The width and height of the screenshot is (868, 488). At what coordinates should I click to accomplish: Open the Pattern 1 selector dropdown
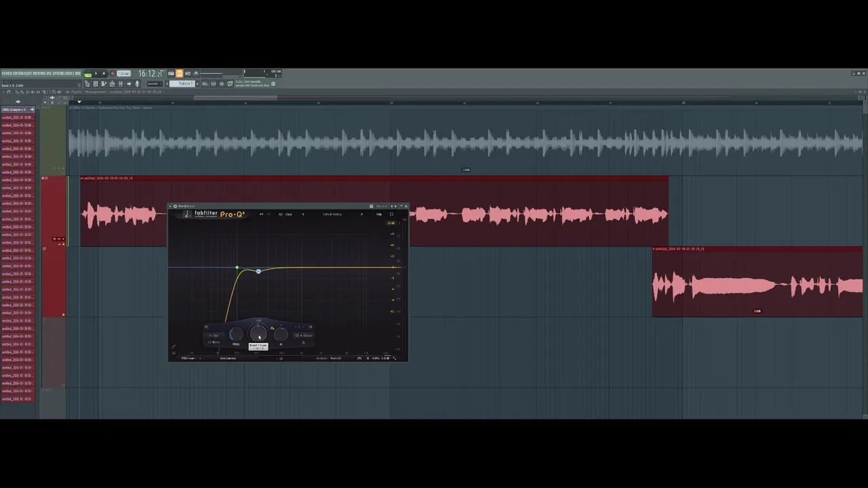[182, 84]
